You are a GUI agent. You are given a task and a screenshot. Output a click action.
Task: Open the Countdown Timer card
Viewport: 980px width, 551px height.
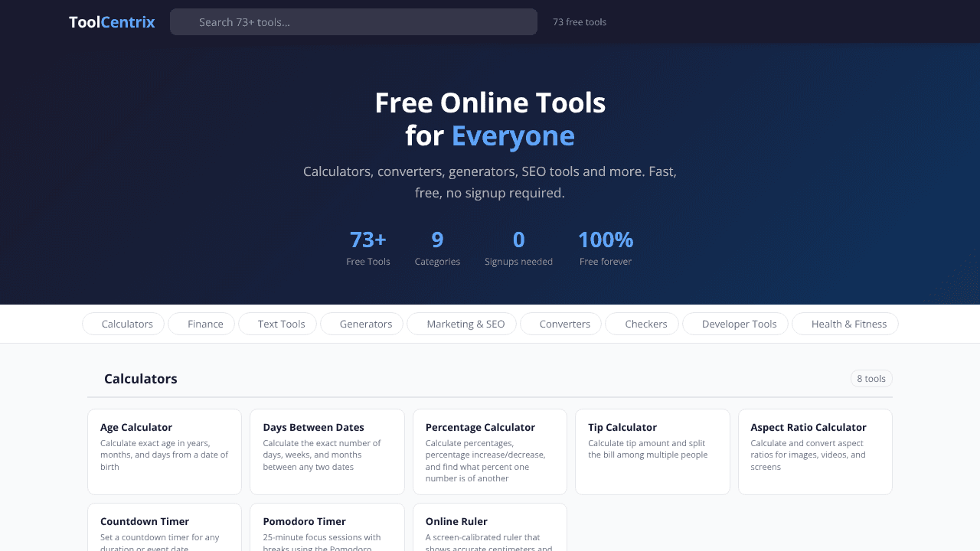(165, 527)
